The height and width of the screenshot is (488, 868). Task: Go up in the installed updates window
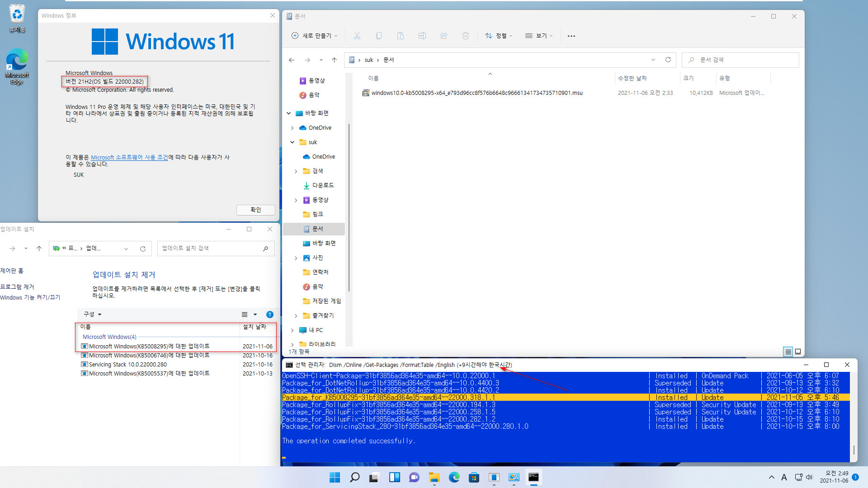tap(39, 249)
